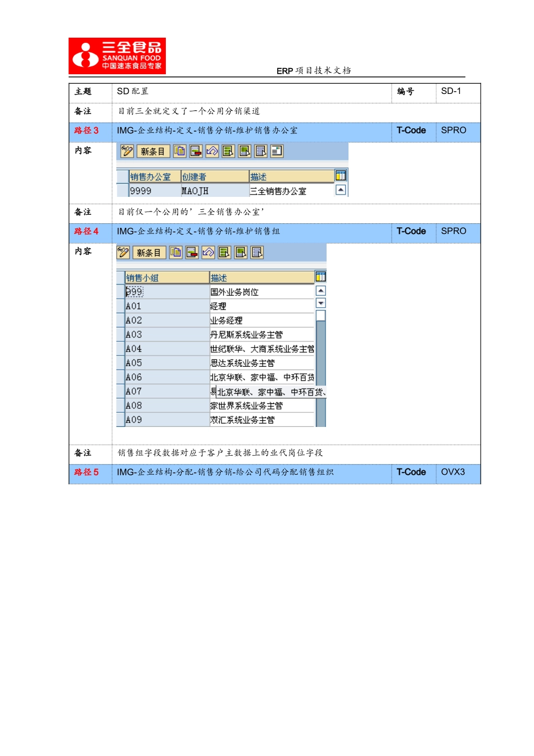Select row marker beside sales group A05
Viewport: 534px width, 756px height.
[x=120, y=363]
